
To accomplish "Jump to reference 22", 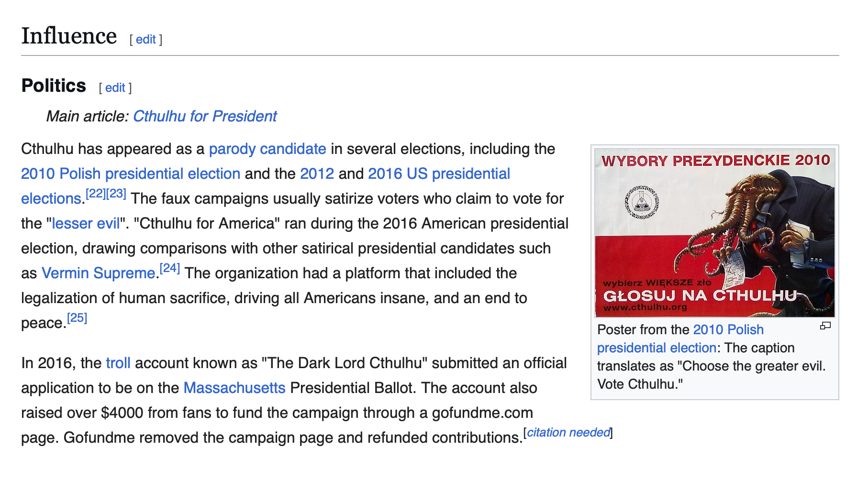I will (x=96, y=194).
